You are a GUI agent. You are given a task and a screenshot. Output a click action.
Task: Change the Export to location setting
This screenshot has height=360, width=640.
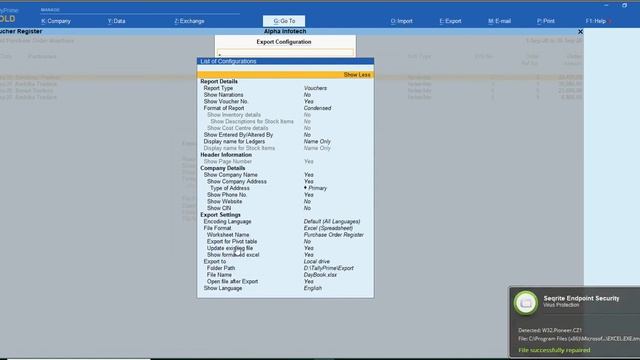[x=285, y=262]
